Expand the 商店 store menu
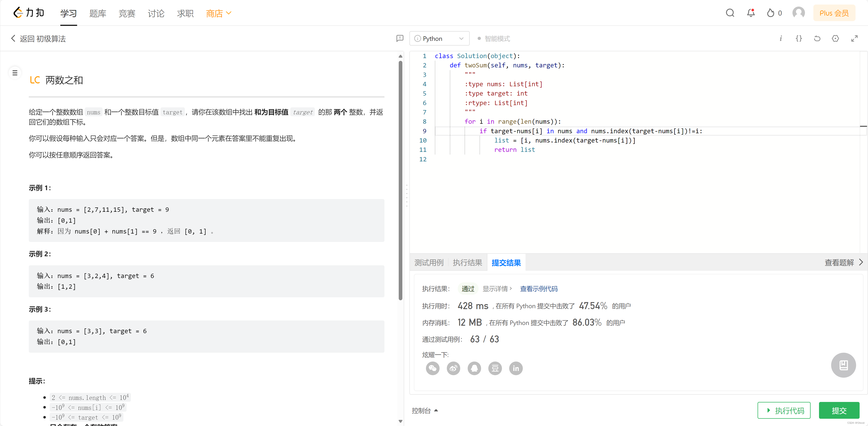Viewport: 868px width, 426px height. [x=218, y=13]
